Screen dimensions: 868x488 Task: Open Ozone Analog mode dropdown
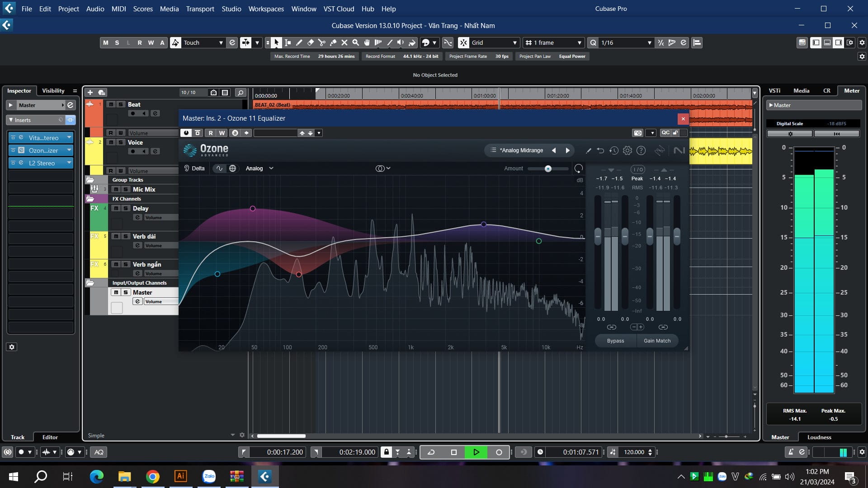click(x=259, y=168)
